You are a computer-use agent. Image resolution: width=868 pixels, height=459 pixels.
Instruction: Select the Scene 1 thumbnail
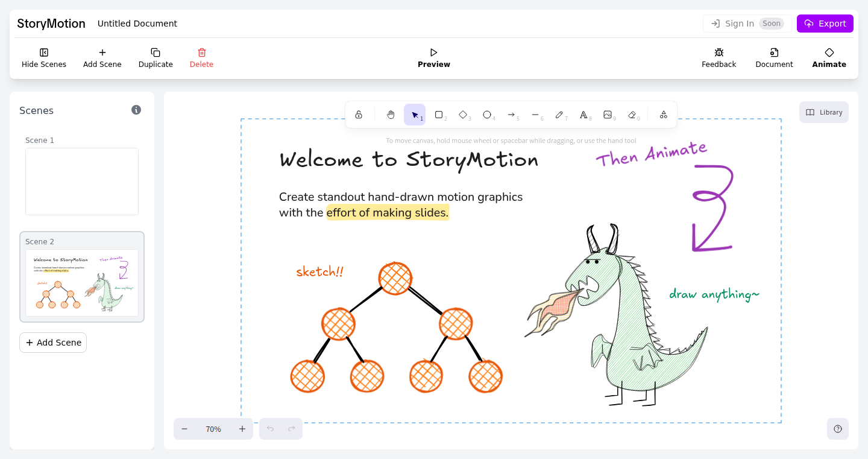82,182
